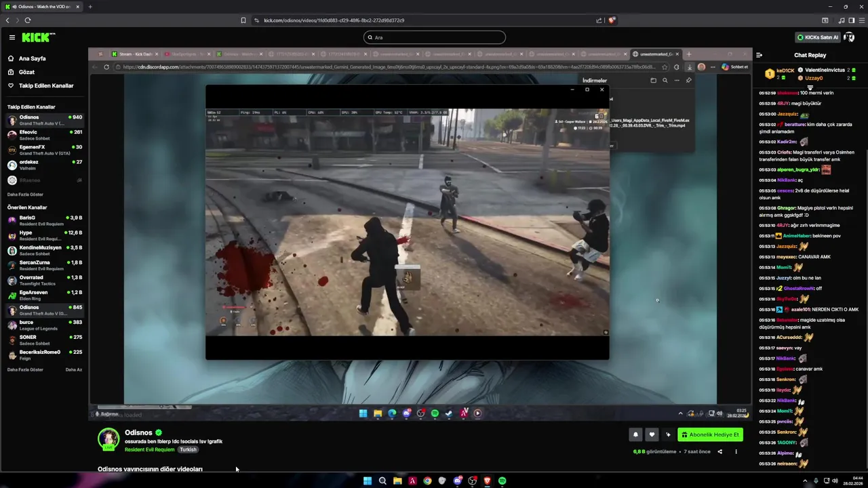Open the three-dot video options menu
Viewport: 868px width, 488px height.
[736, 451]
